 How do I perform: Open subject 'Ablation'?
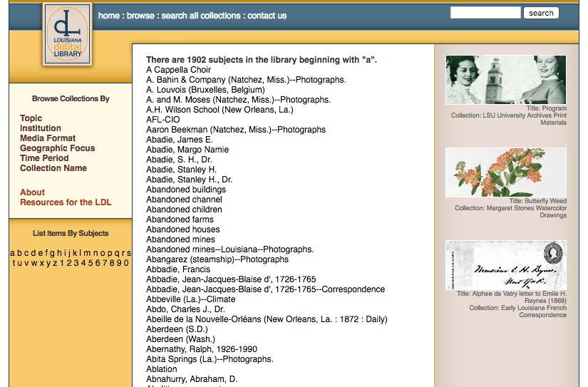point(162,369)
